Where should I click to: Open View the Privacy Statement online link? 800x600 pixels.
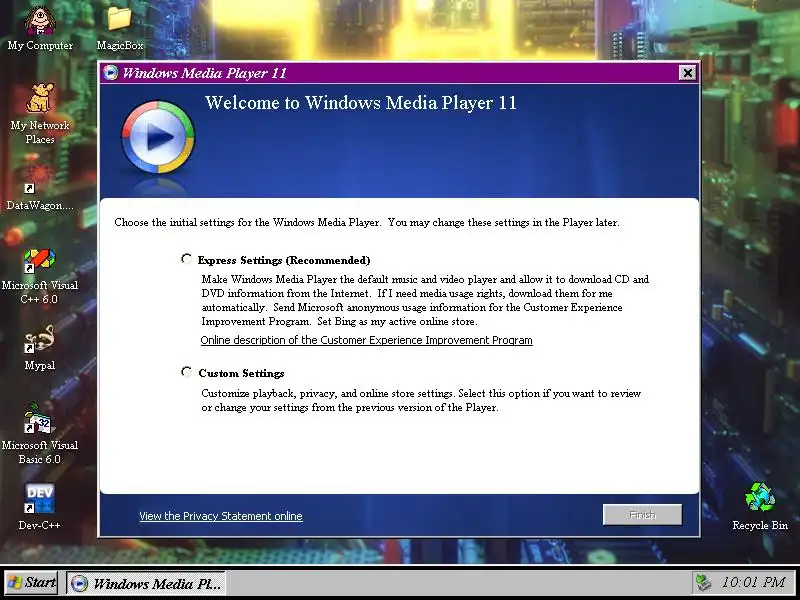click(x=221, y=516)
